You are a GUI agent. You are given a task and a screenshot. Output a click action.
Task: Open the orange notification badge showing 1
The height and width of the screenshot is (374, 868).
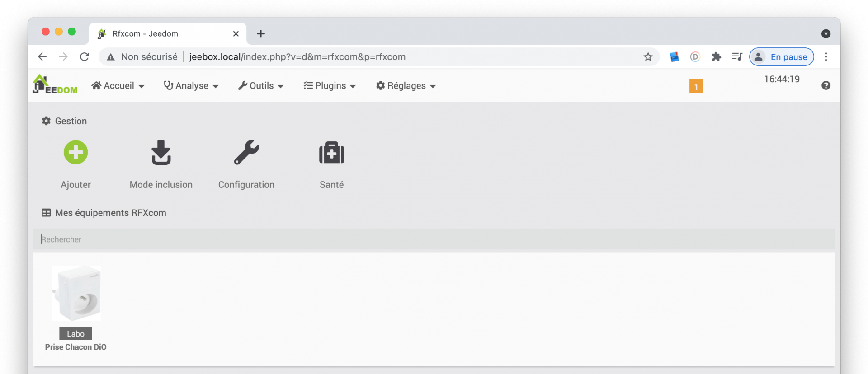696,86
